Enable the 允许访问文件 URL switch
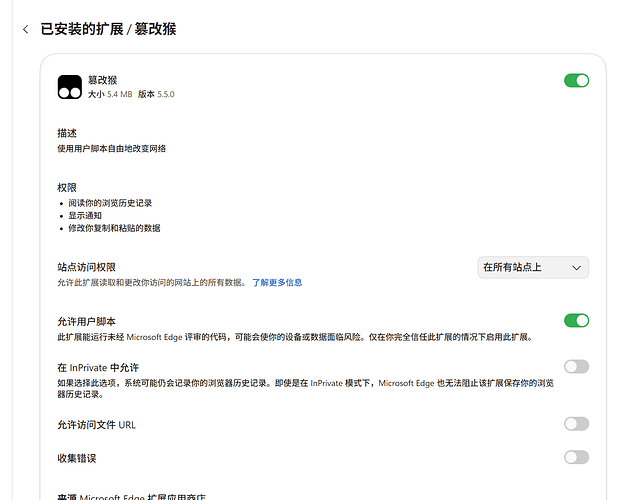The height and width of the screenshot is (500, 639). click(576, 424)
